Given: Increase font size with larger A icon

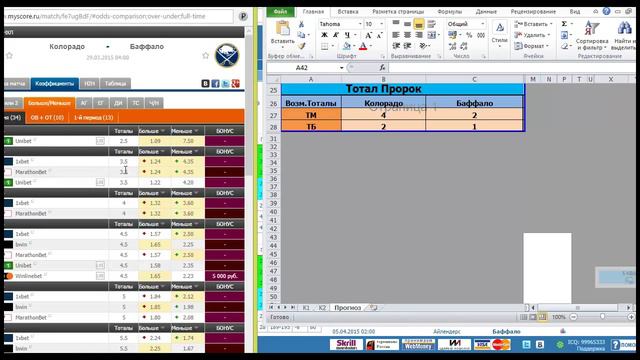Looking at the screenshot, I should [368, 36].
